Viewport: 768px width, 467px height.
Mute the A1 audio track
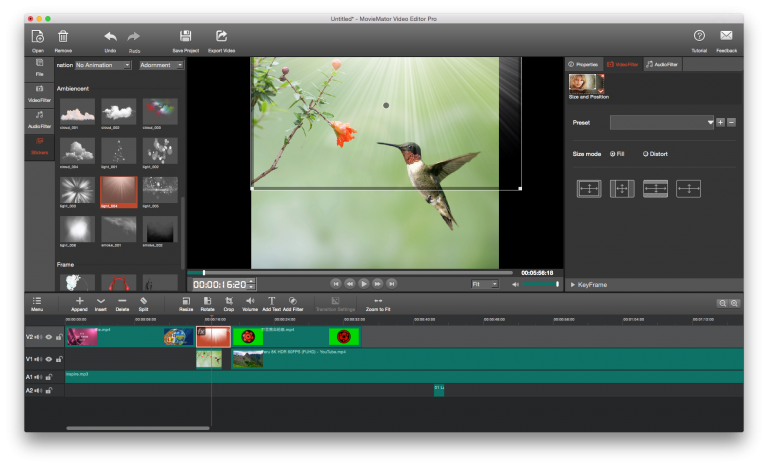(x=38, y=377)
